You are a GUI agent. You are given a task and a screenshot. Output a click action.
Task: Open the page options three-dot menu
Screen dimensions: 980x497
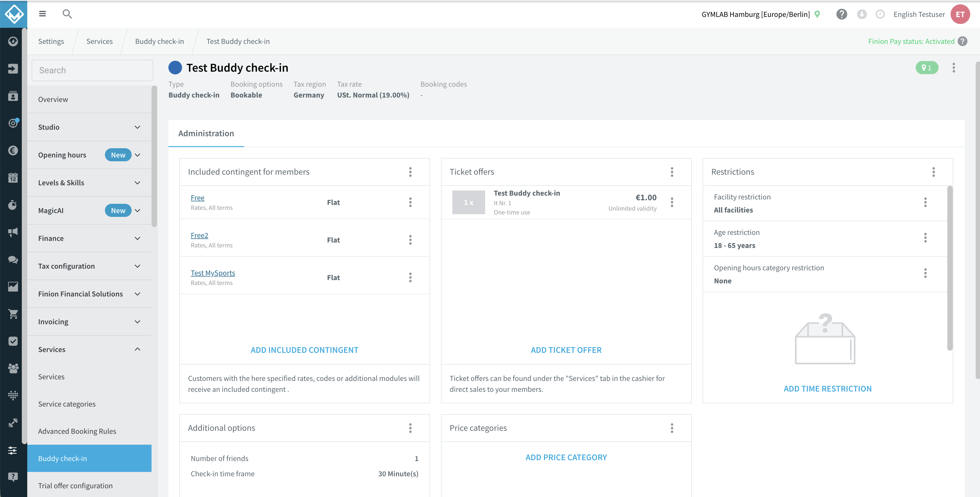(x=953, y=68)
